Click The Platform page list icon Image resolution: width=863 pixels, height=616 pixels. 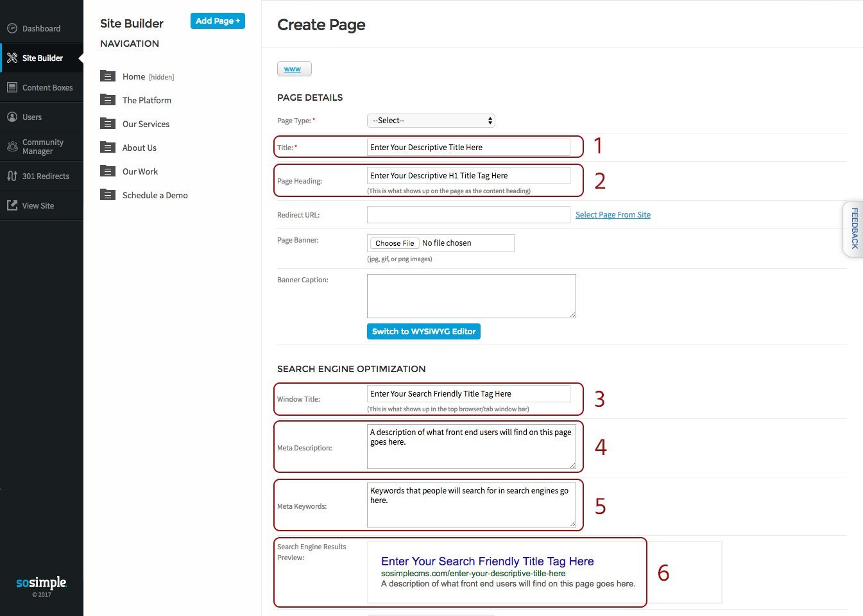click(x=108, y=100)
